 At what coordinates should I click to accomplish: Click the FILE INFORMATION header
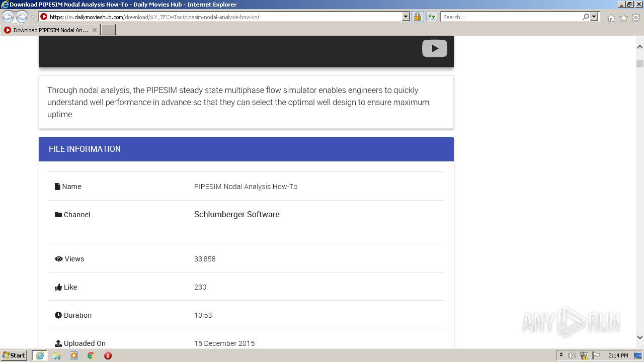[x=246, y=149]
